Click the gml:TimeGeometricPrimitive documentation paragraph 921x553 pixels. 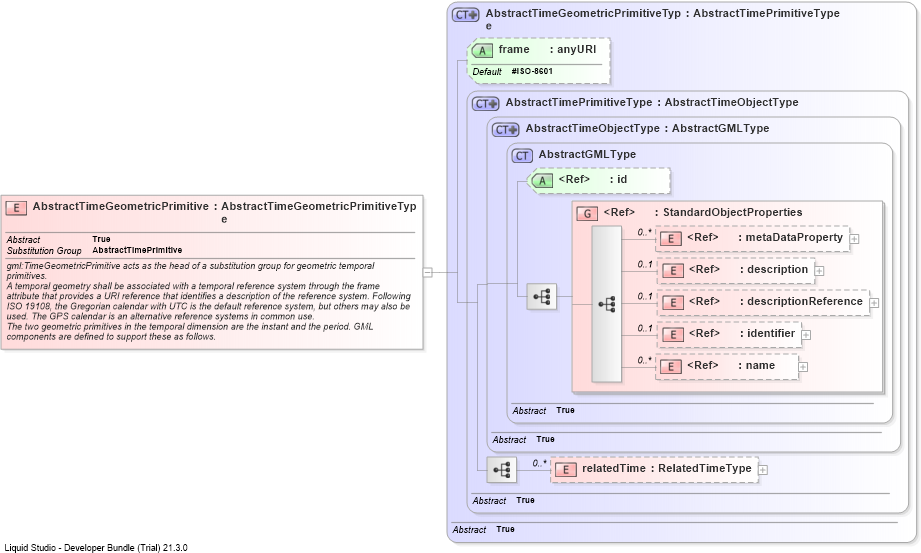click(209, 301)
